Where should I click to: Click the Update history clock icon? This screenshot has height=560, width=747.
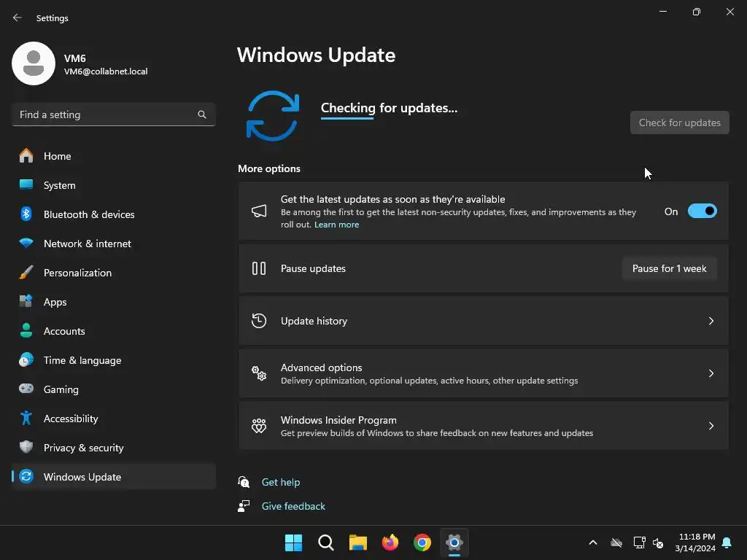(259, 321)
